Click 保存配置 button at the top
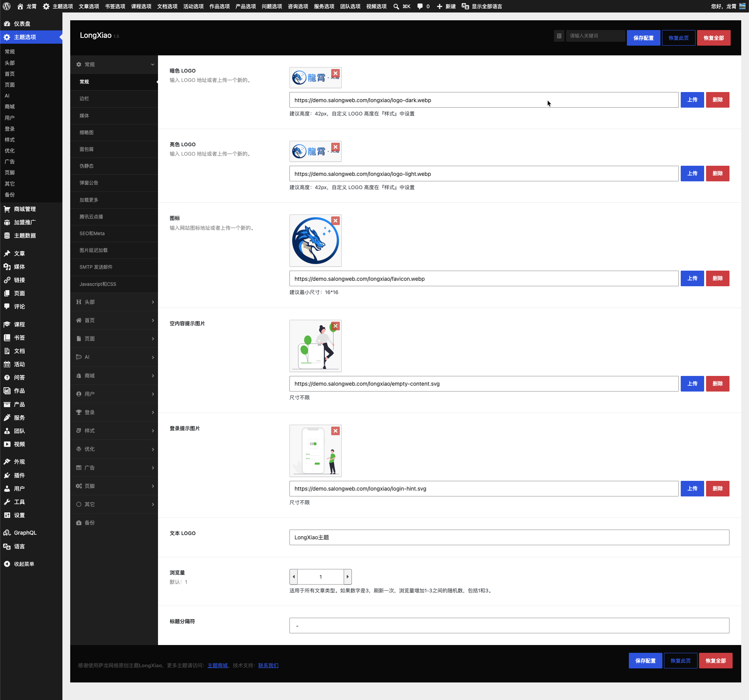This screenshot has width=749, height=700. tap(644, 38)
